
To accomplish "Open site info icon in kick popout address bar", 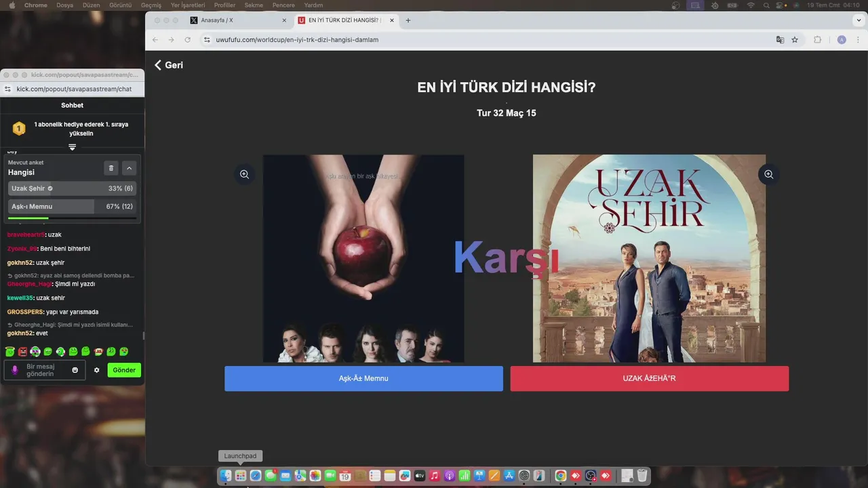I will point(8,89).
